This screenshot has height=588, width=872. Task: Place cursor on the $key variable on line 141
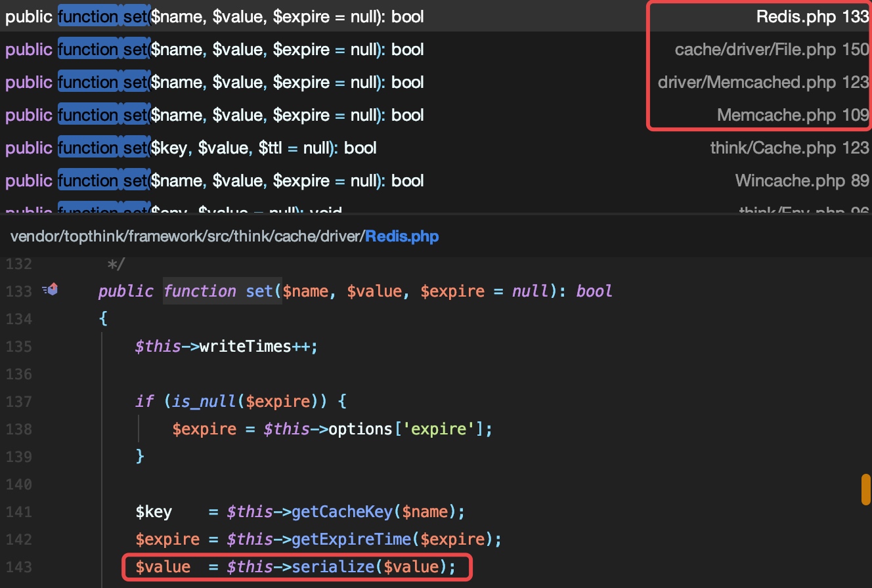pyautogui.click(x=154, y=511)
